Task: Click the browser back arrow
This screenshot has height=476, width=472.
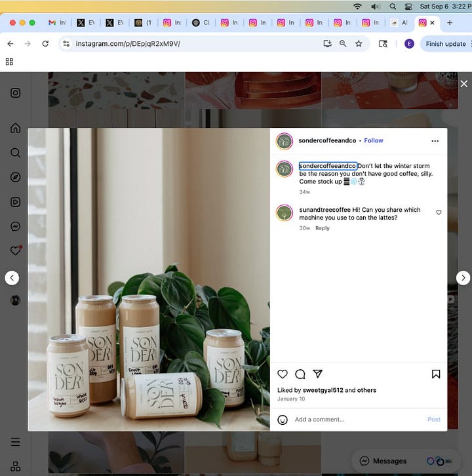Action: [10, 44]
